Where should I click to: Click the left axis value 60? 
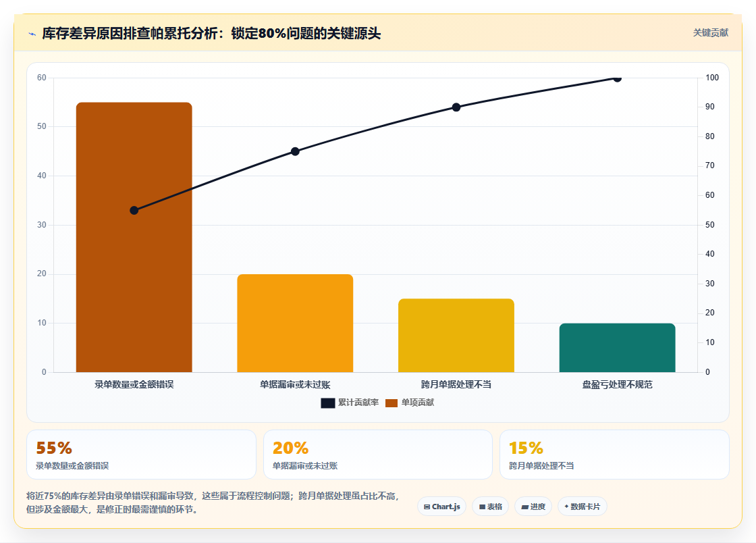42,78
